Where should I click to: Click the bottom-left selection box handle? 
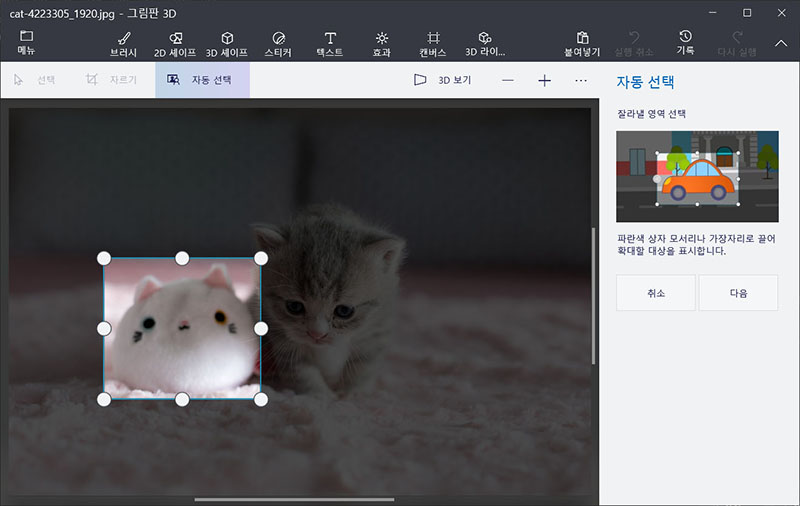click(104, 399)
